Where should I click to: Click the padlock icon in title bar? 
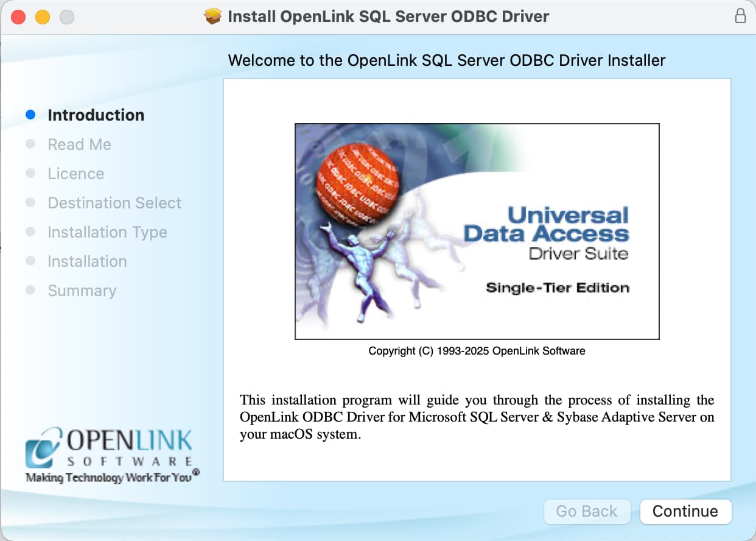(740, 16)
